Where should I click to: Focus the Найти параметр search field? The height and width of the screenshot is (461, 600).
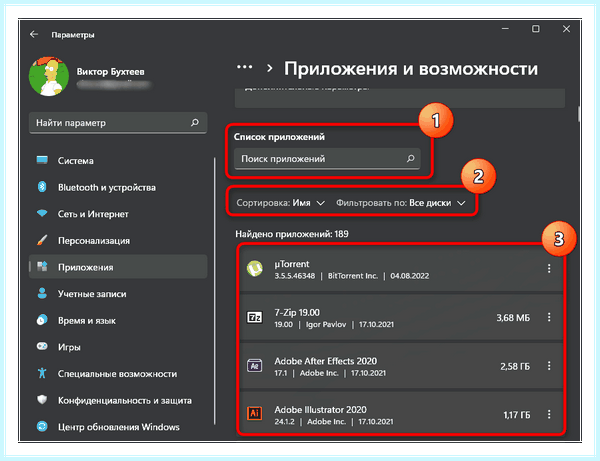(118, 123)
